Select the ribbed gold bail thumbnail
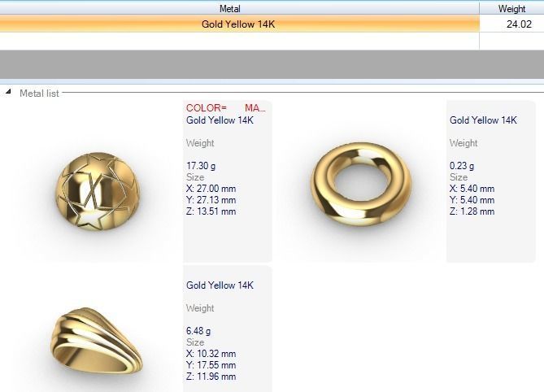The height and width of the screenshot is (392, 544). pyautogui.click(x=97, y=341)
